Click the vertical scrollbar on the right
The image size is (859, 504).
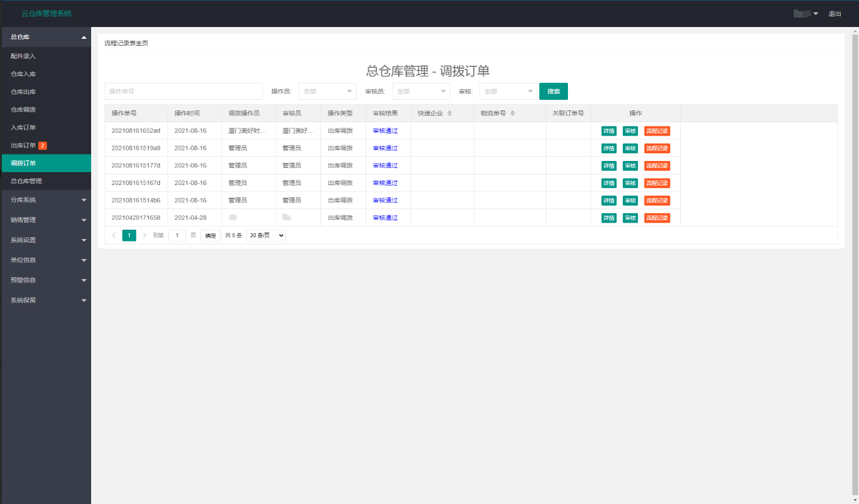point(855,264)
